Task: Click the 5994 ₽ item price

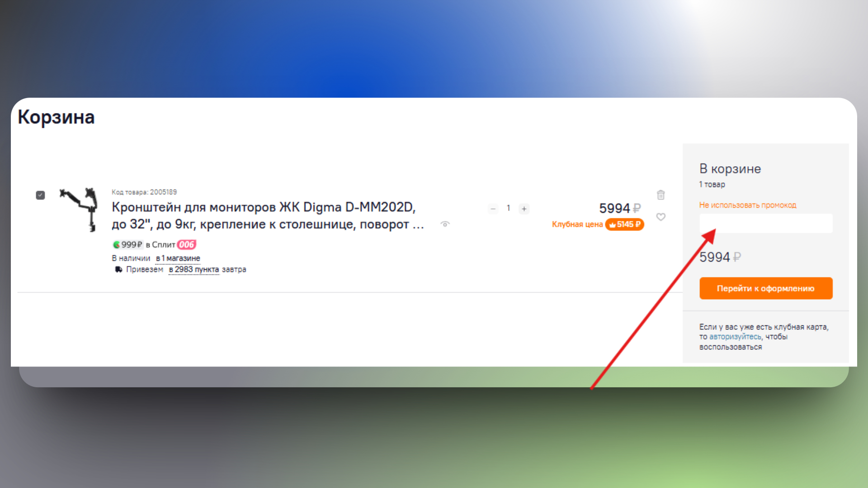Action: point(620,208)
